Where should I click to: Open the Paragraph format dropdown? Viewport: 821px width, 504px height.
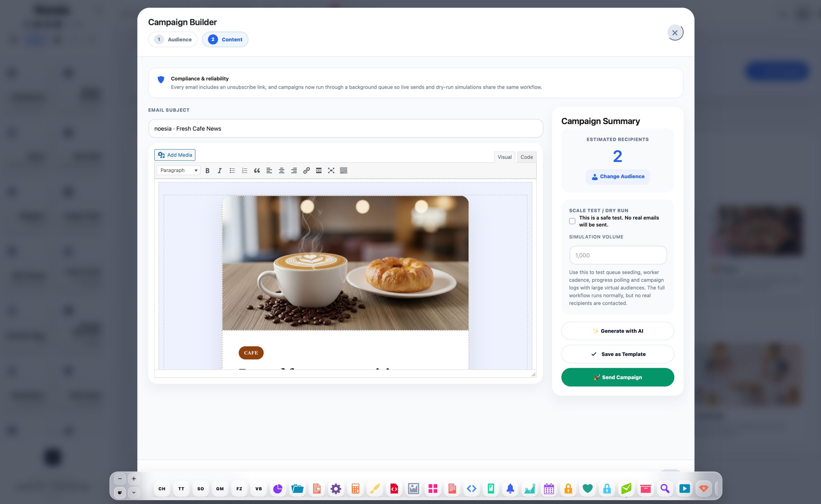(179, 170)
